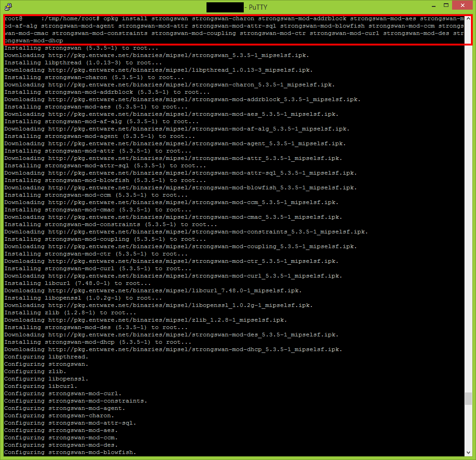The width and height of the screenshot is (476, 460).
Task: Click 'Configuring zlib.' line
Action: point(35,372)
